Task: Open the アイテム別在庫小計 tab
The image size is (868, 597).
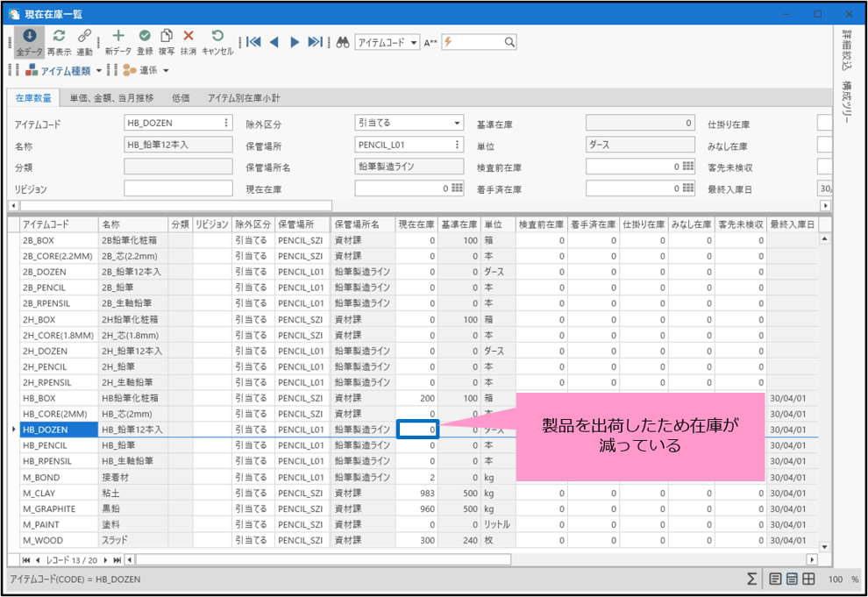Action: pos(244,98)
